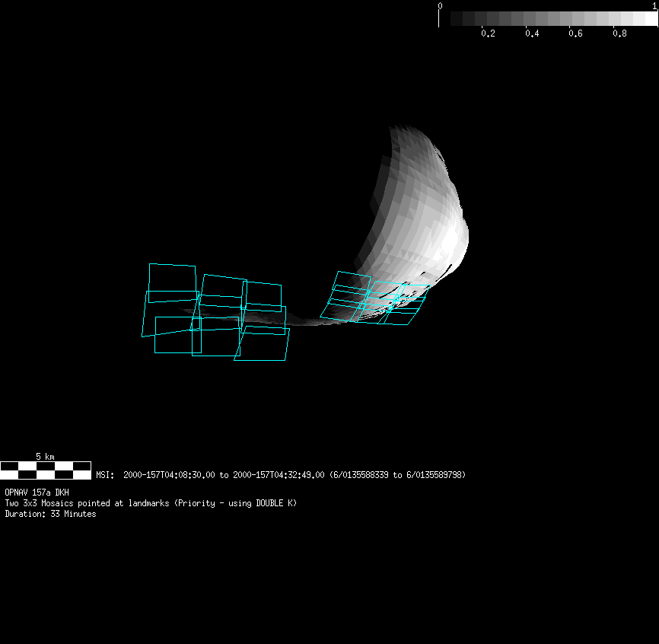Click the 'Duration: 33 Minutes' text
Image resolution: width=659 pixels, height=644 pixels.
point(50,514)
